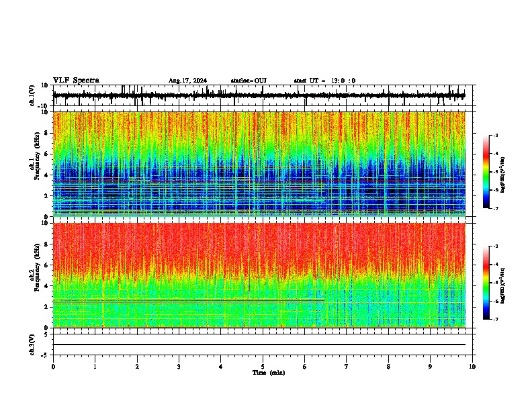Click the "-3" value atop ch.1 color bar
Image resolution: width=532 pixels, height=411 pixels.
point(495,135)
